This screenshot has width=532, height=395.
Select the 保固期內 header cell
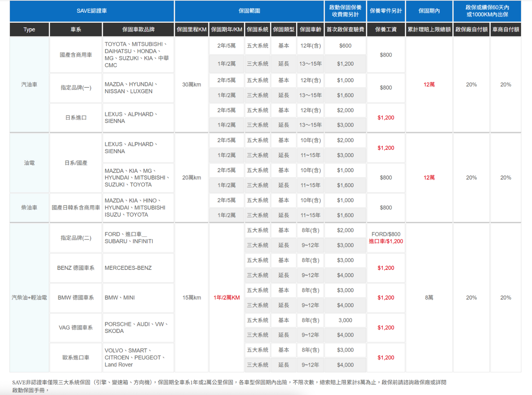(429, 11)
